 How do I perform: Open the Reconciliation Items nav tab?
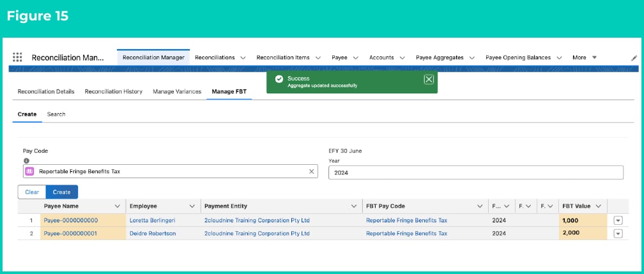(x=283, y=57)
